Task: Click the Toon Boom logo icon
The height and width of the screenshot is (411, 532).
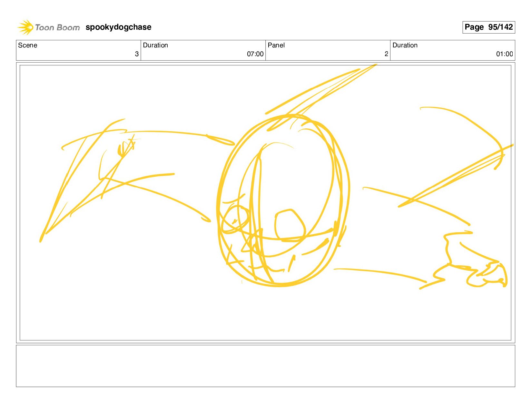Action: (x=25, y=27)
